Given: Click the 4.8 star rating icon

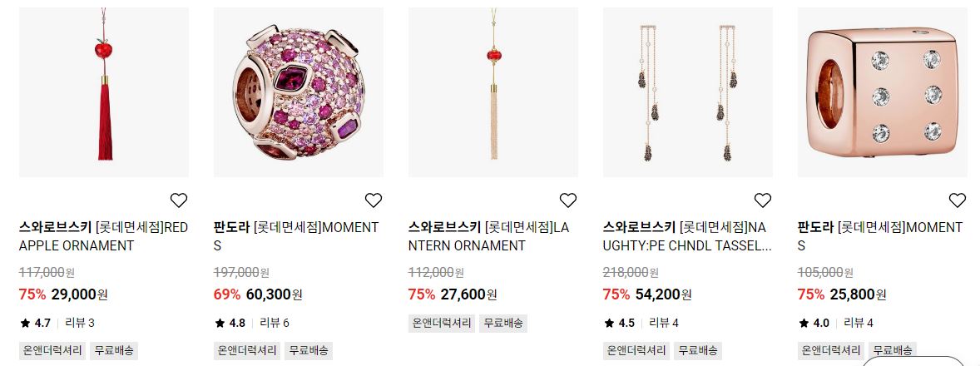Looking at the screenshot, I should point(220,323).
